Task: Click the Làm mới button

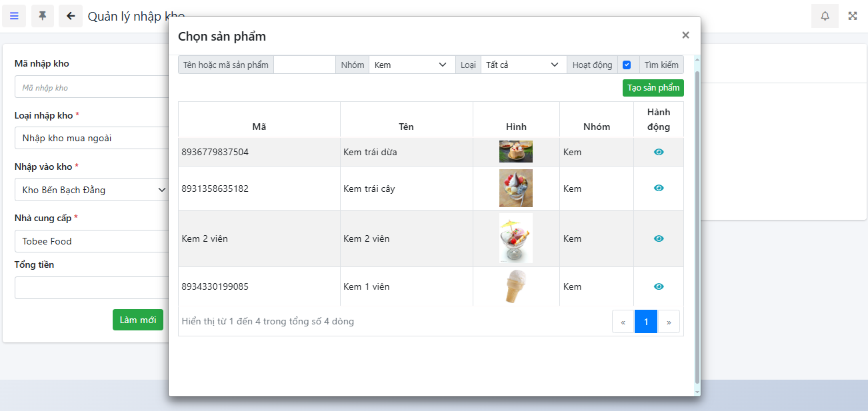Action: point(138,320)
